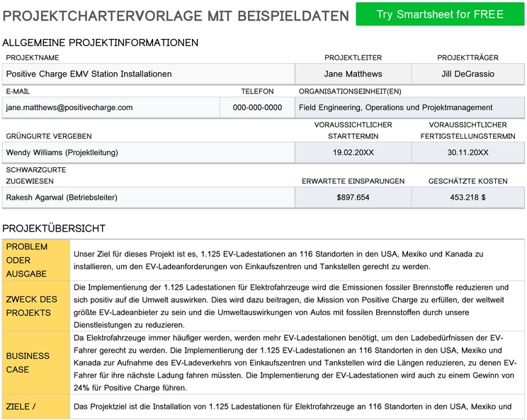The width and height of the screenshot is (527, 420).
Task: Click the SCHWARZGURTE ZUGEWIESEN label
Action: coord(35,176)
